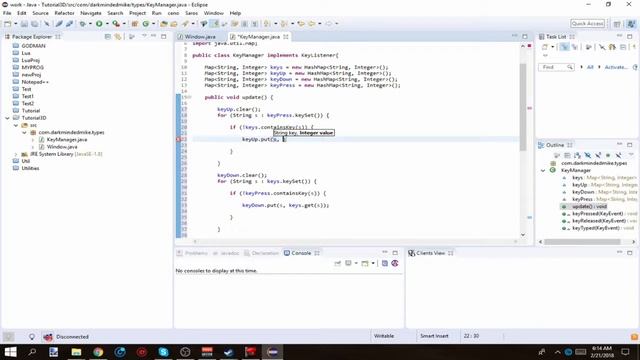
Task: Click the Quick Access field
Action: (x=587, y=24)
